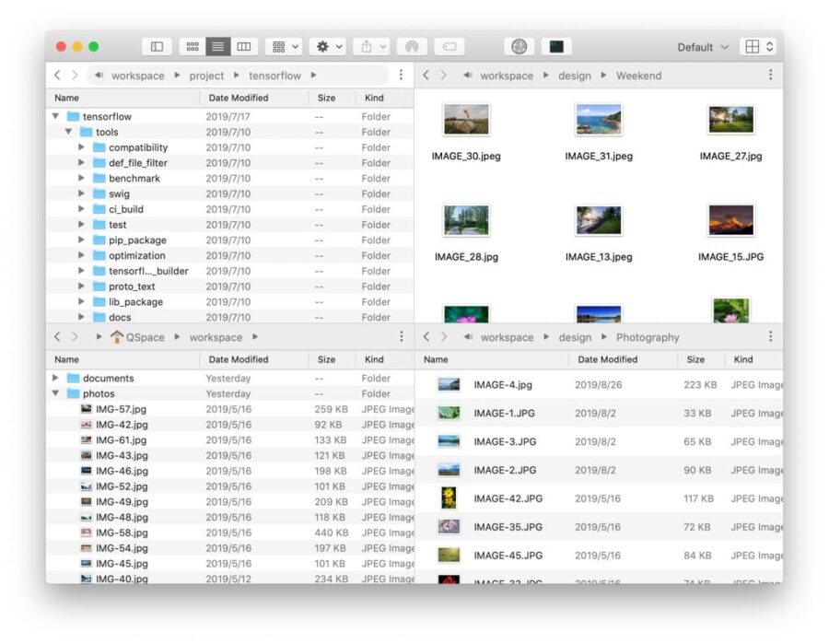Click the tag capsule icon
829x644 pixels.
(x=449, y=45)
